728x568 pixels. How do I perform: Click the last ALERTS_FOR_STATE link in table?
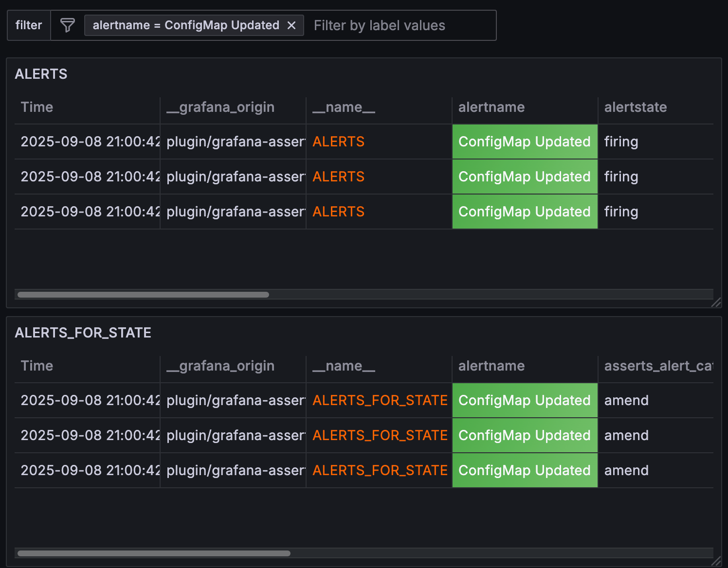[380, 471]
